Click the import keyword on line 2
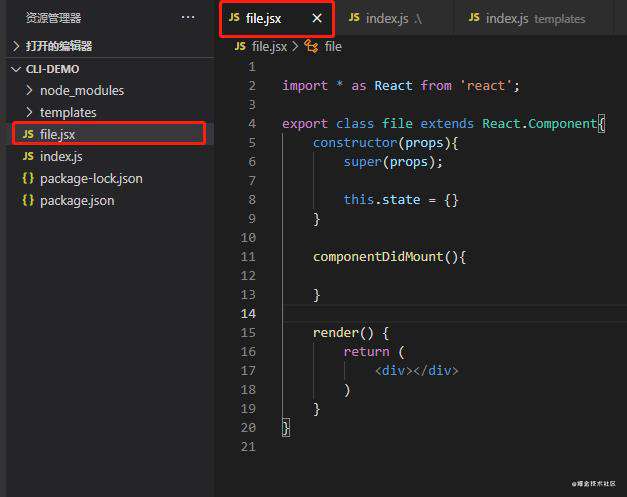Viewport: 627px width, 497px height. coord(305,86)
